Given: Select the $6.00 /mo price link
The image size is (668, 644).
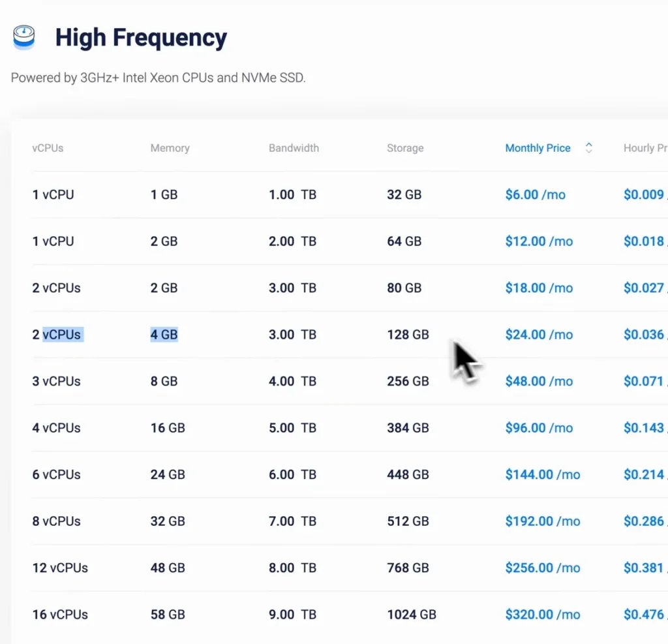Looking at the screenshot, I should point(535,195).
